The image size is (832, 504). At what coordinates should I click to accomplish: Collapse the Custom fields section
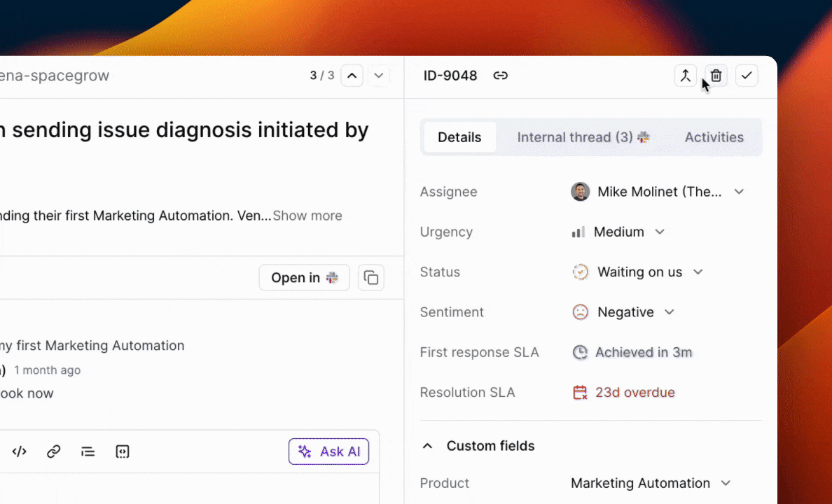point(428,446)
